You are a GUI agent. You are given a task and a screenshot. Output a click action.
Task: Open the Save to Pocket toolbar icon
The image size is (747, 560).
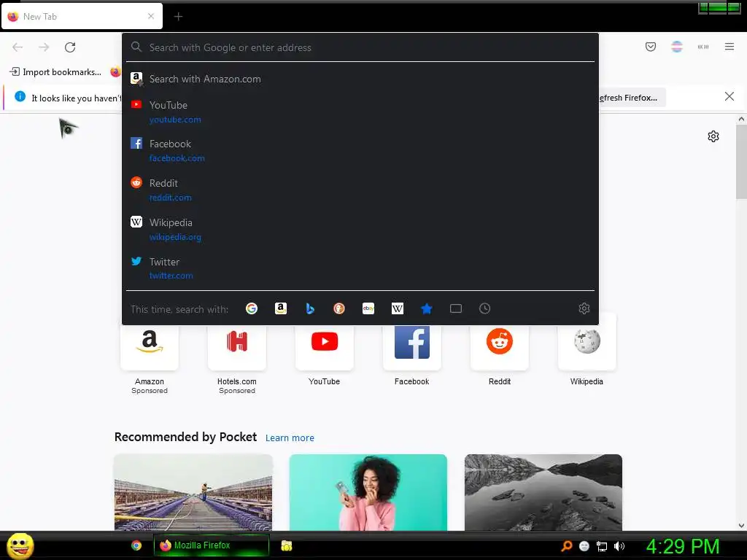pos(651,47)
